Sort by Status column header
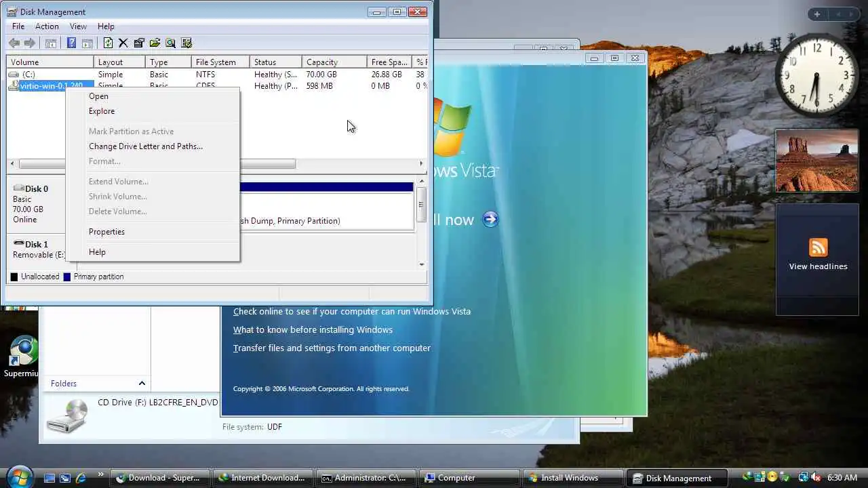The image size is (868, 488). coord(276,62)
